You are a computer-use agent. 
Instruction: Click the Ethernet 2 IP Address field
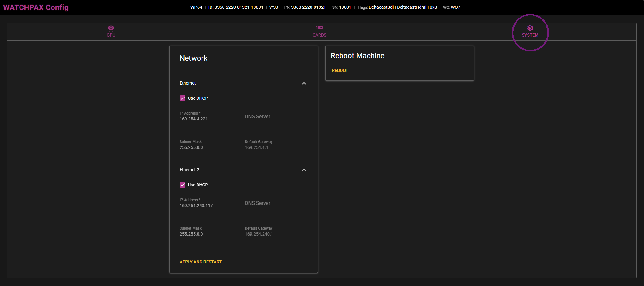[x=211, y=206]
